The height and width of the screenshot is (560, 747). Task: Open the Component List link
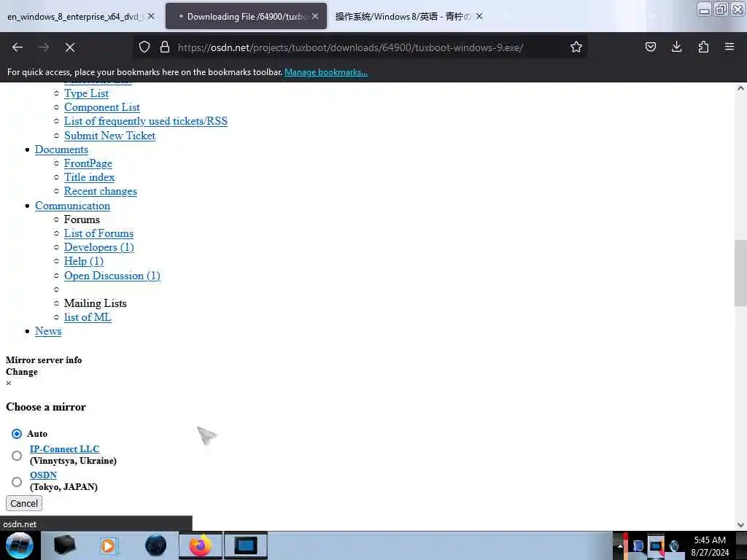tap(102, 107)
